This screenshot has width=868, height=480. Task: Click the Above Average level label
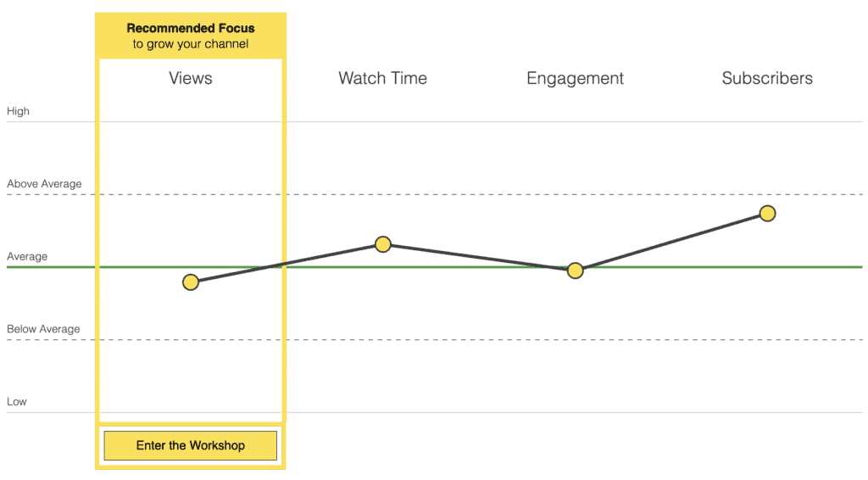(x=44, y=184)
